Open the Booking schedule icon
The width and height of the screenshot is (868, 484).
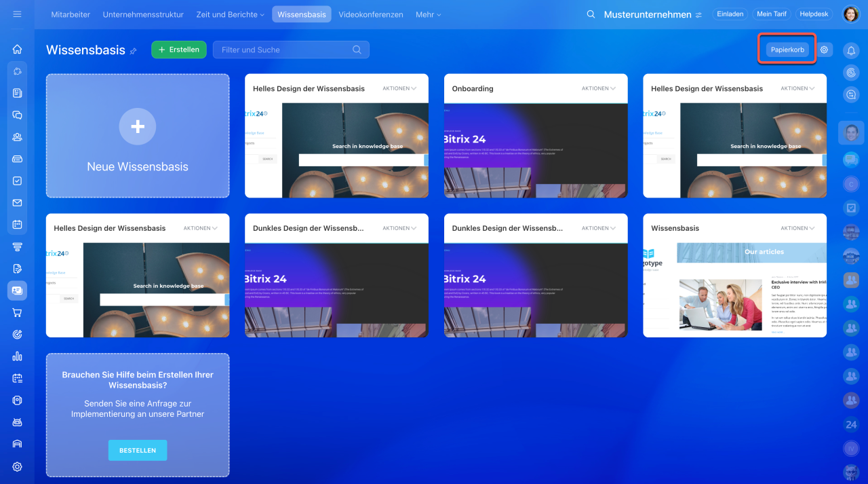tap(17, 378)
